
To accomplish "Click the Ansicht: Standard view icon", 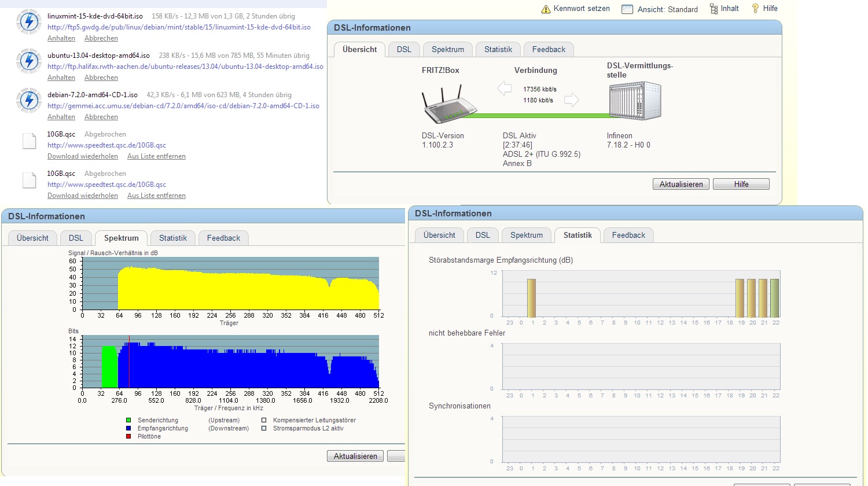I will tap(627, 9).
